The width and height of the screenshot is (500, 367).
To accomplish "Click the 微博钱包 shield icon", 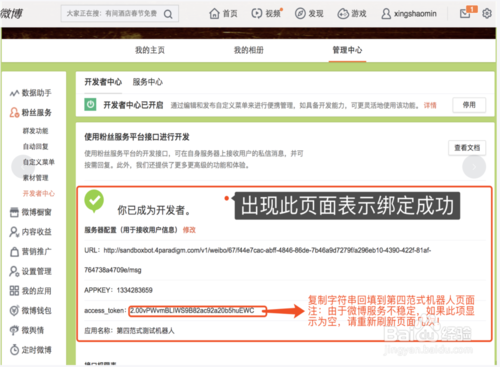I will tap(14, 311).
